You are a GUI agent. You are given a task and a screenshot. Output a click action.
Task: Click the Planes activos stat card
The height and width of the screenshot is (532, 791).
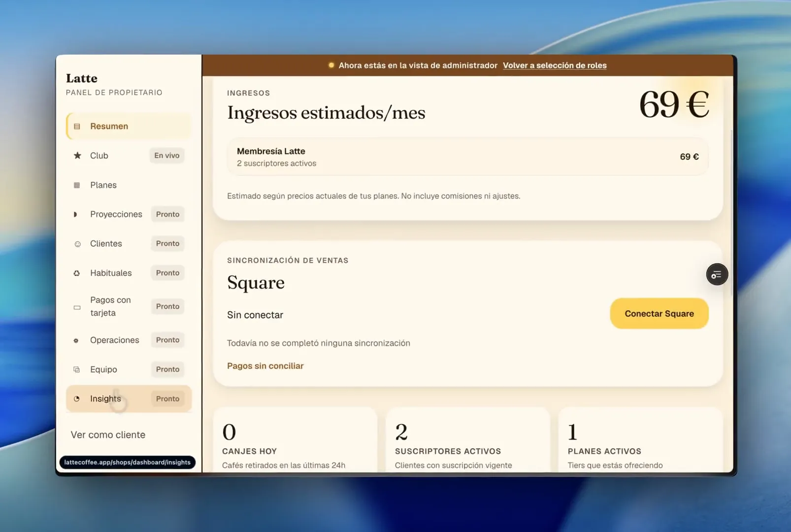pos(640,440)
